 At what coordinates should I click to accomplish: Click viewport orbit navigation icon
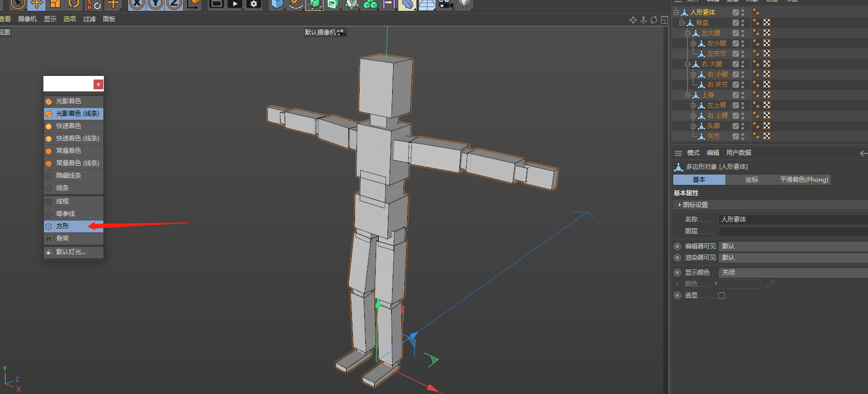pyautogui.click(x=654, y=20)
